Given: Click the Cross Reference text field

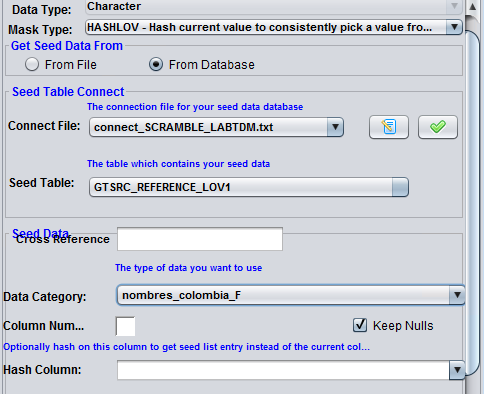Looking at the screenshot, I should [x=200, y=239].
